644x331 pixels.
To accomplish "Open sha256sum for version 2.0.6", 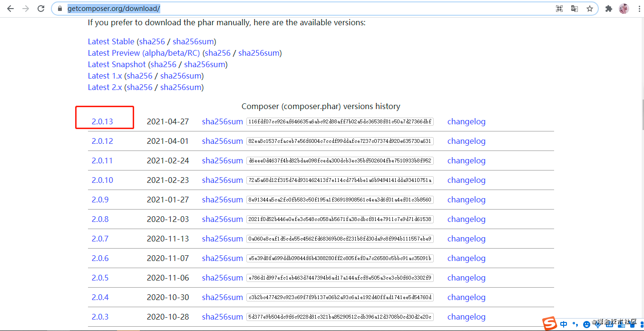I will [x=222, y=258].
